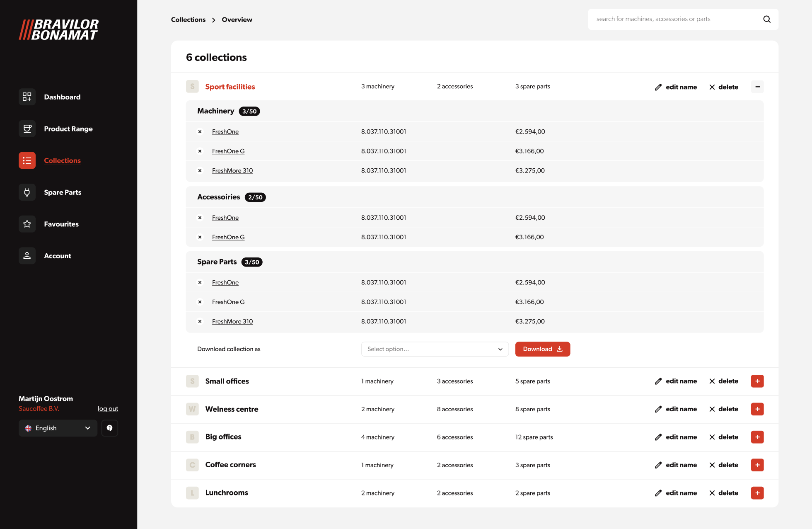Remove FreshOne from Spare Parts list
The image size is (812, 529).
click(x=200, y=282)
